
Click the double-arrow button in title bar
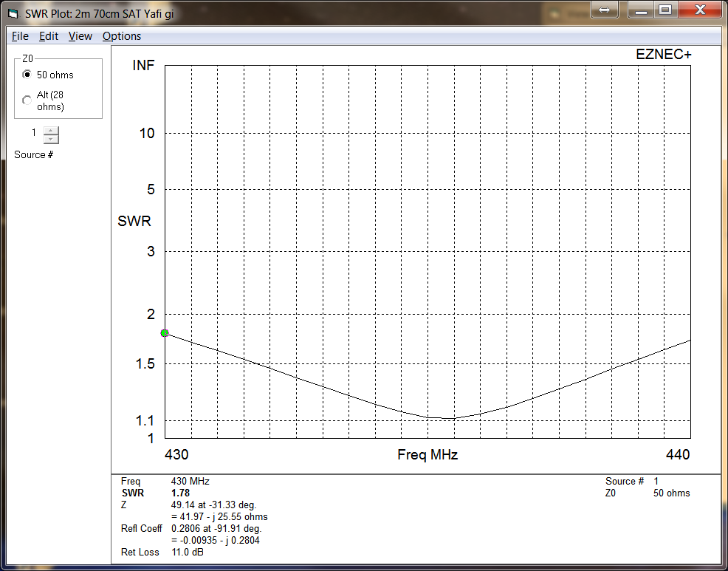point(604,10)
